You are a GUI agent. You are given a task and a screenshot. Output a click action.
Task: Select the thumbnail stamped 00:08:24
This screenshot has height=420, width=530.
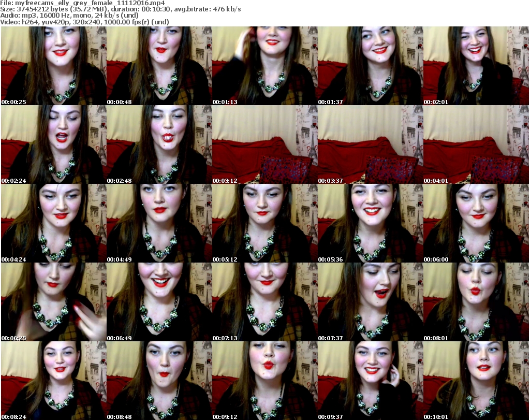click(54, 381)
